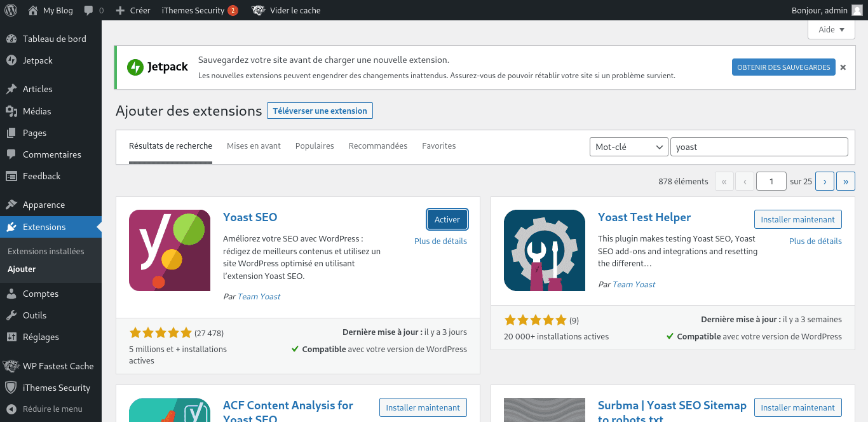868x422 pixels.
Task: Open the comments bubble icon in admin bar
Action: click(88, 10)
